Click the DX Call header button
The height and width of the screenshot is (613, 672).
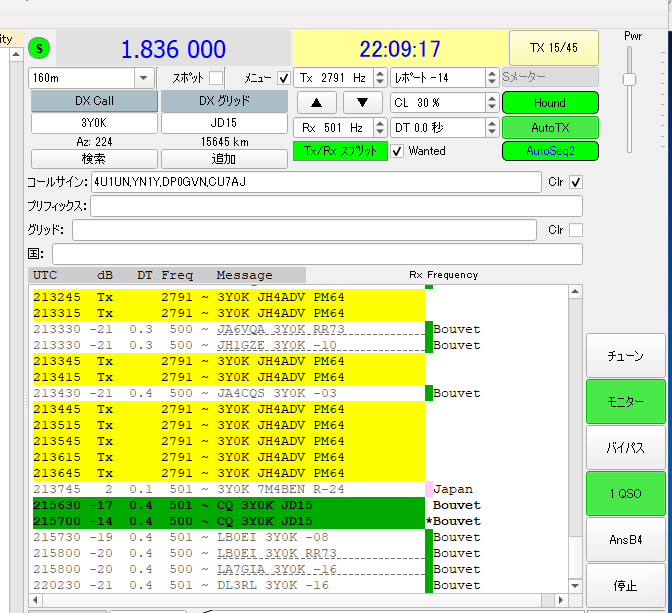[x=94, y=101]
